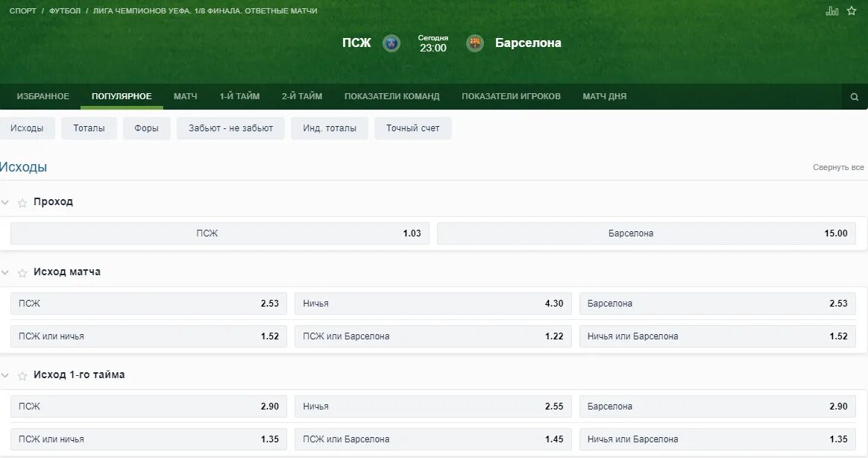Bet on Барселона проход at 15.00
Image resolution: width=868 pixels, height=458 pixels.
[646, 233]
